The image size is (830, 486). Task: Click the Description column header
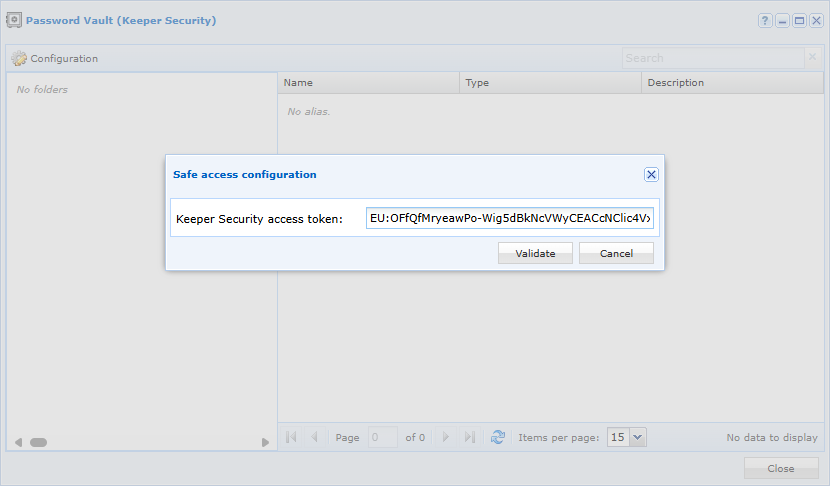[x=733, y=83]
